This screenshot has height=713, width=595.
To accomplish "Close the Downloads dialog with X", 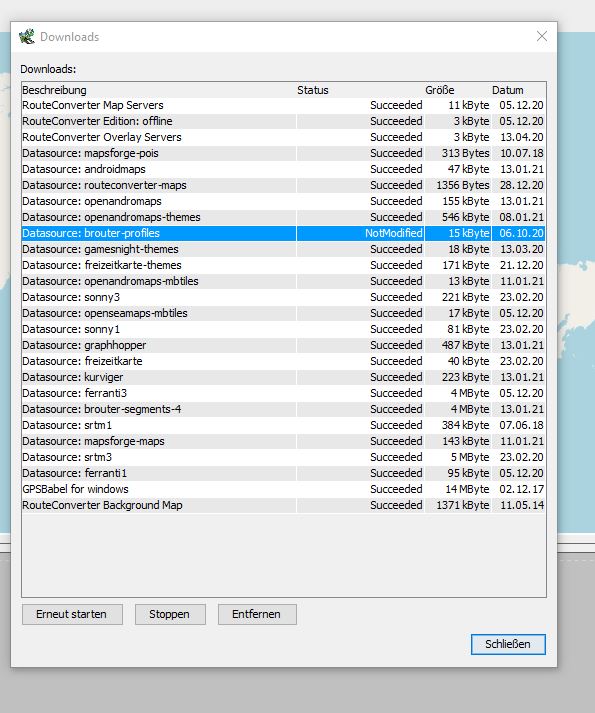I will pos(541,36).
